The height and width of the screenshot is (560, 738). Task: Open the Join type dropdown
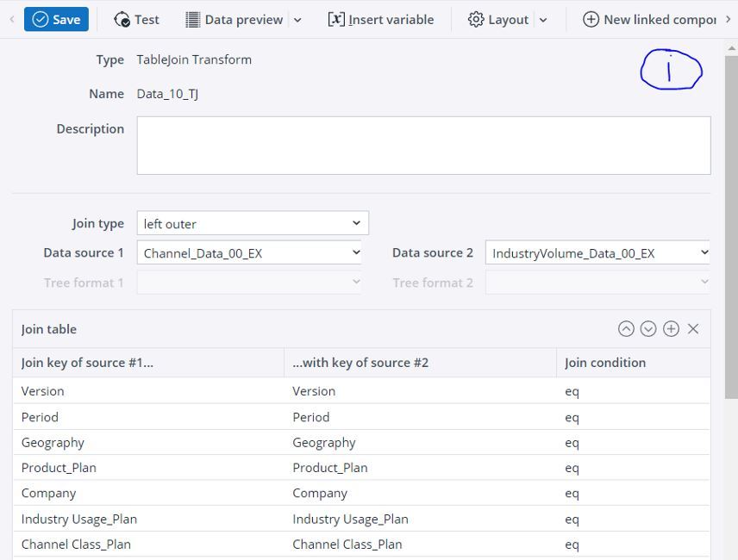click(253, 223)
